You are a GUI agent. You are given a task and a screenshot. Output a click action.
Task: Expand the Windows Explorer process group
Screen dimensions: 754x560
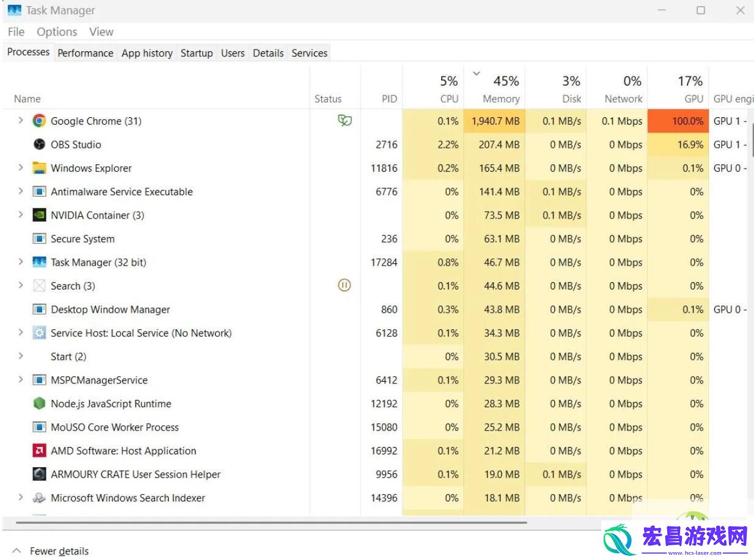(20, 168)
